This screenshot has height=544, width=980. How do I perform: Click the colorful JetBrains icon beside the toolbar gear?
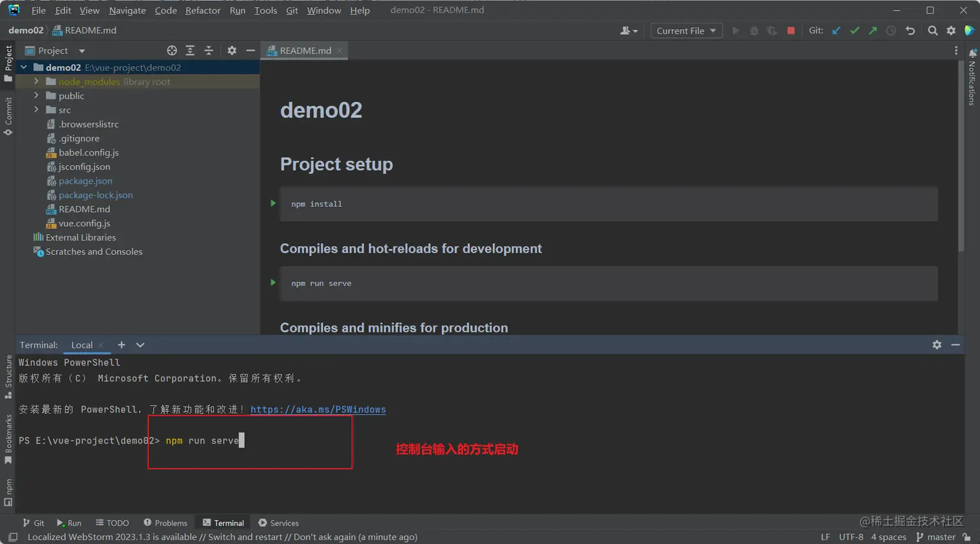click(x=969, y=30)
